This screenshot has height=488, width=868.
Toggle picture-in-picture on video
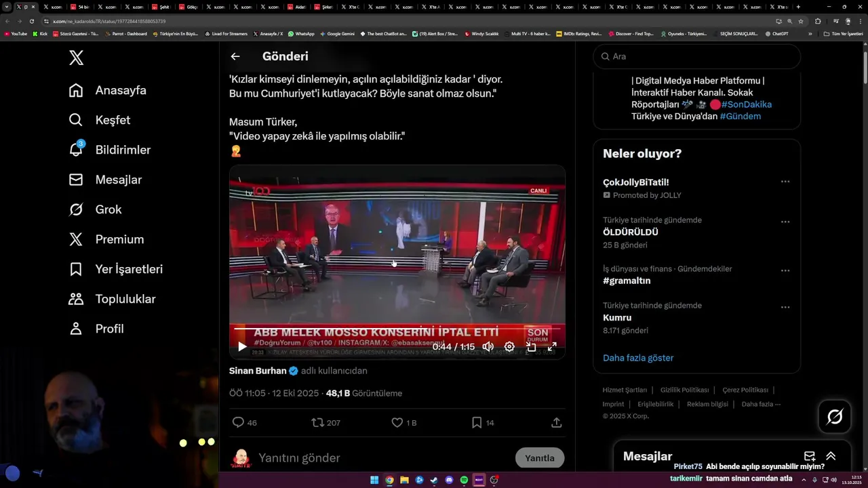pos(531,347)
